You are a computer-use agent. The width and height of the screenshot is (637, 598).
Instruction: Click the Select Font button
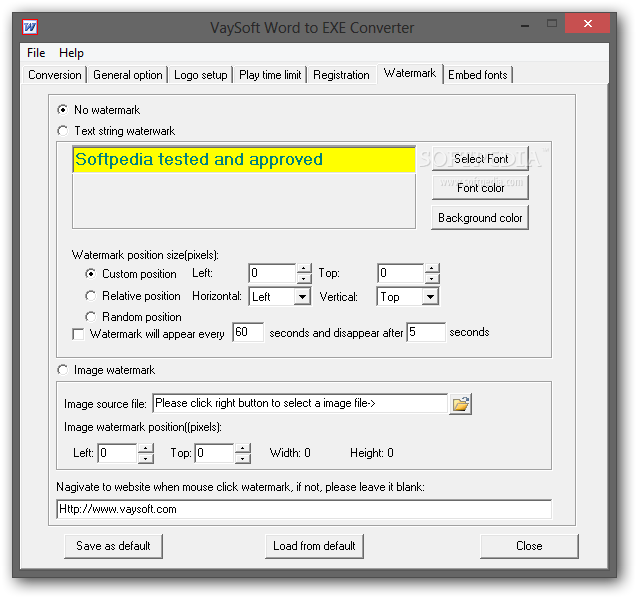click(480, 158)
